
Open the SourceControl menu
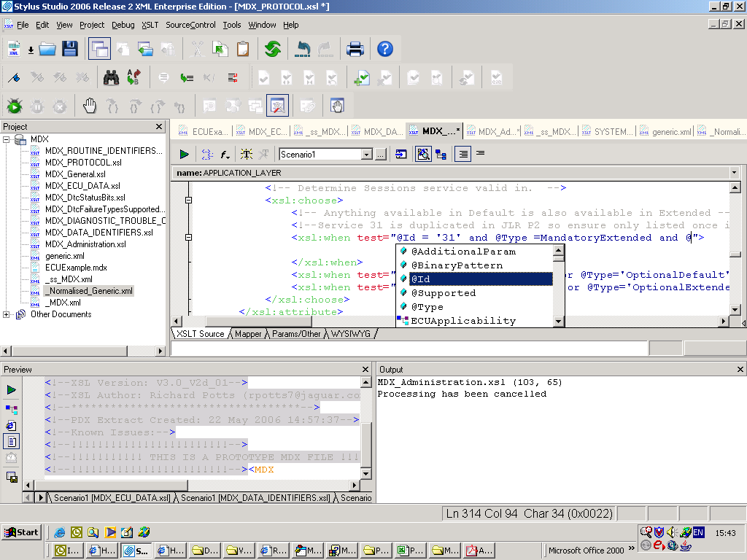(190, 25)
